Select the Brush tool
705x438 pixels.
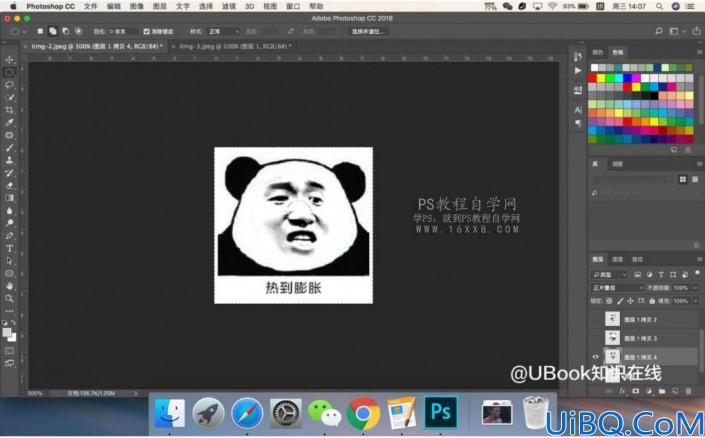tap(9, 147)
